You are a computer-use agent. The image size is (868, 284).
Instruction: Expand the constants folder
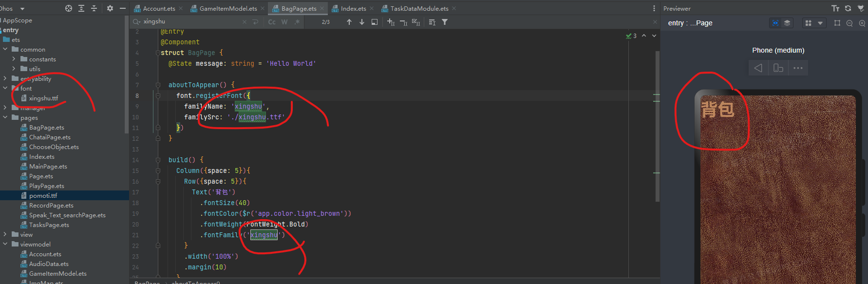pos(14,59)
